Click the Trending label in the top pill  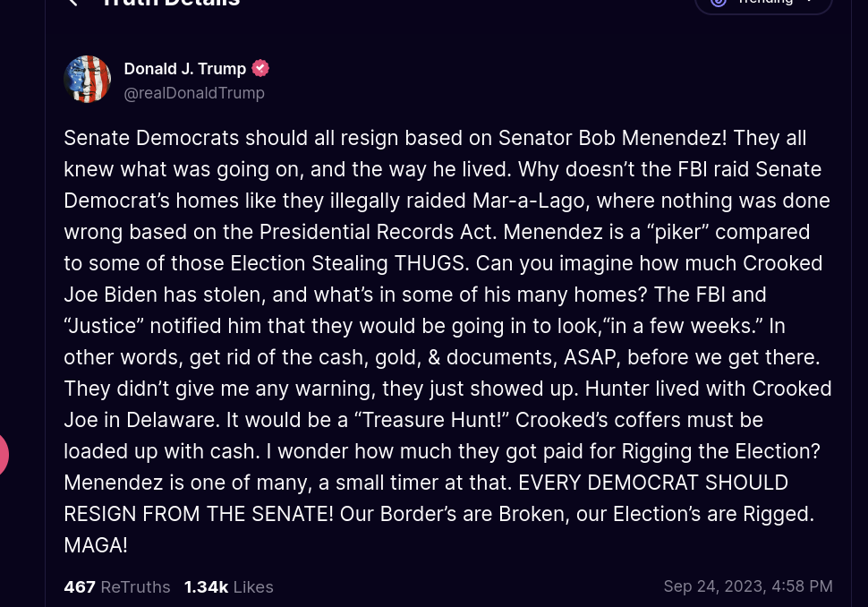click(x=766, y=2)
